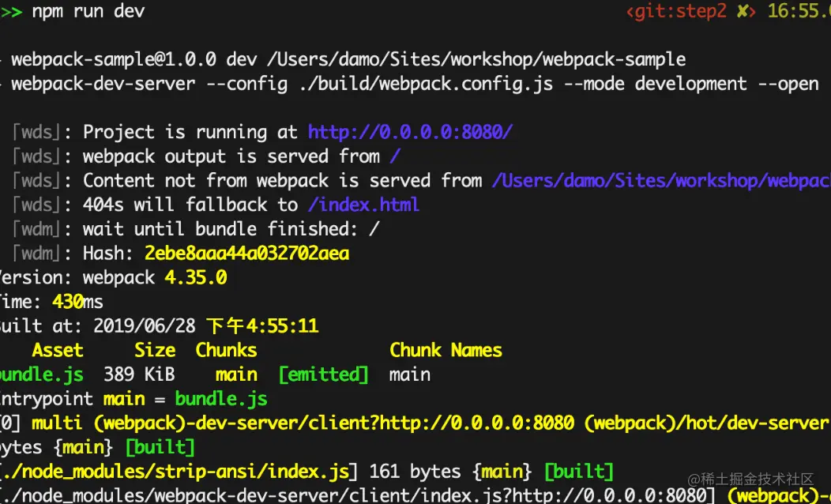Click the Asset column header
This screenshot has height=504, width=831.
coord(57,350)
